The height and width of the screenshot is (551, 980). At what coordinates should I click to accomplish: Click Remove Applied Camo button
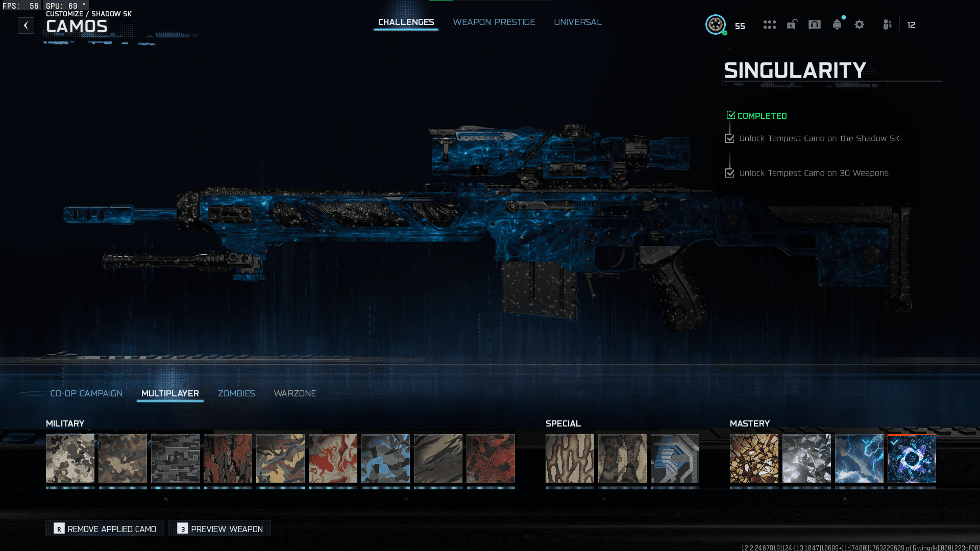(x=105, y=529)
